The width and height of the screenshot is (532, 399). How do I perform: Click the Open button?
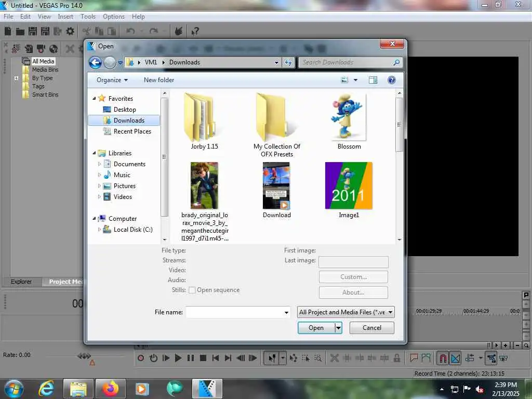coord(316,328)
